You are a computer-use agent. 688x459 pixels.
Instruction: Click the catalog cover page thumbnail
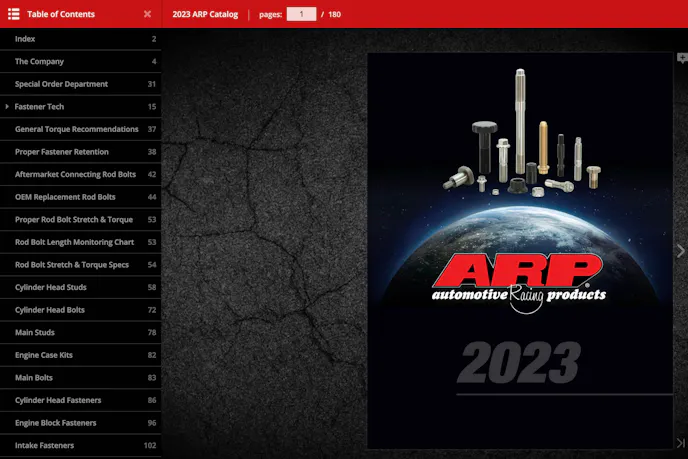click(519, 250)
